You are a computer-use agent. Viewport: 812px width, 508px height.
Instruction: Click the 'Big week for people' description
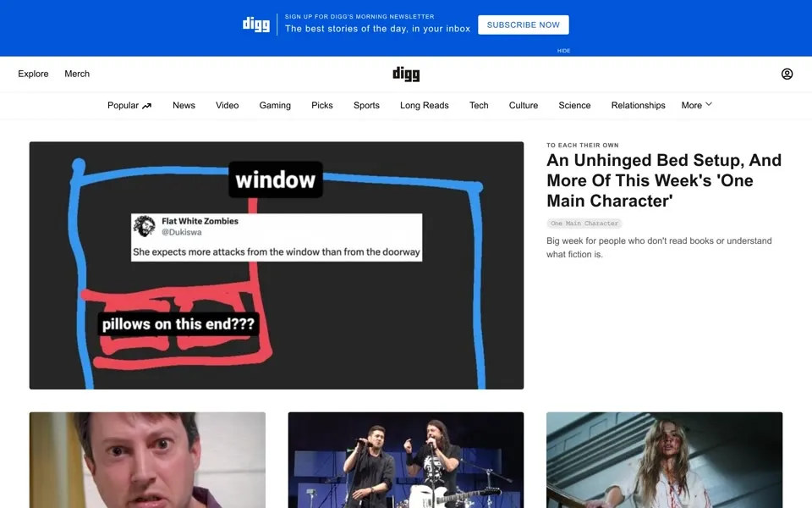click(659, 247)
